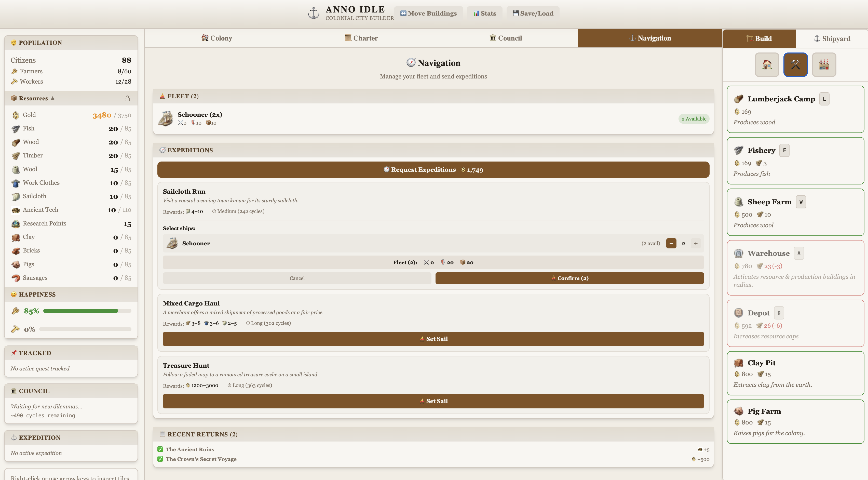The image size is (868, 480).
Task: Toggle The Ancient Ruins return checkbox
Action: [x=160, y=449]
